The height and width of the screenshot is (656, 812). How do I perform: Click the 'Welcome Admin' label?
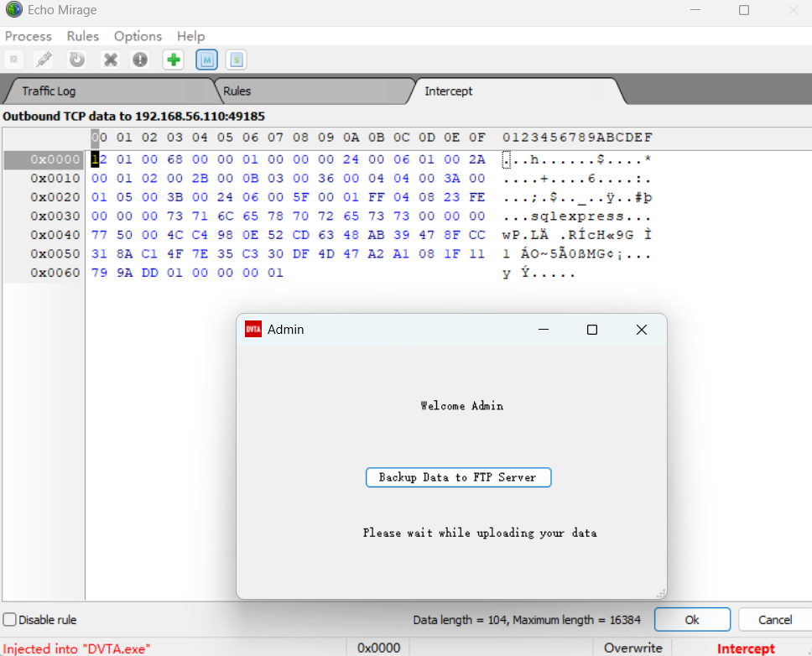click(462, 406)
